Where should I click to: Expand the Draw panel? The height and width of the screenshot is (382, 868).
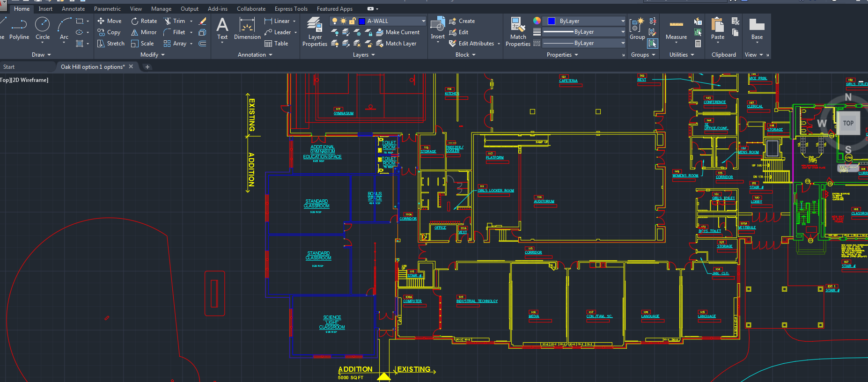[41, 55]
